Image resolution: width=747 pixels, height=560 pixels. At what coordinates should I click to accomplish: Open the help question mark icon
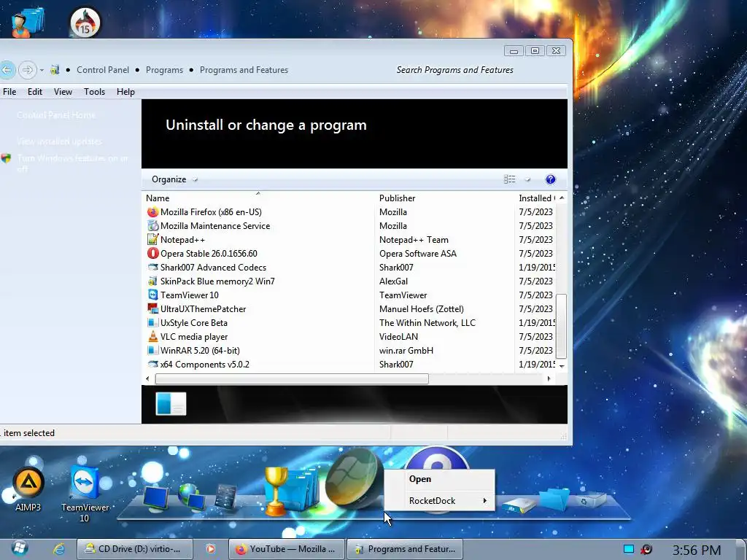point(550,179)
